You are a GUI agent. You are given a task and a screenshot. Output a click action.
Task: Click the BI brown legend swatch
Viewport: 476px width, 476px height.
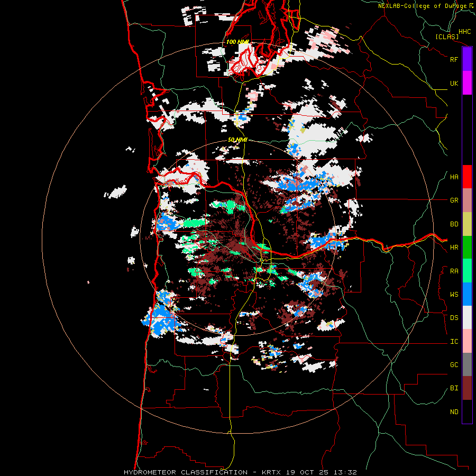(x=467, y=388)
